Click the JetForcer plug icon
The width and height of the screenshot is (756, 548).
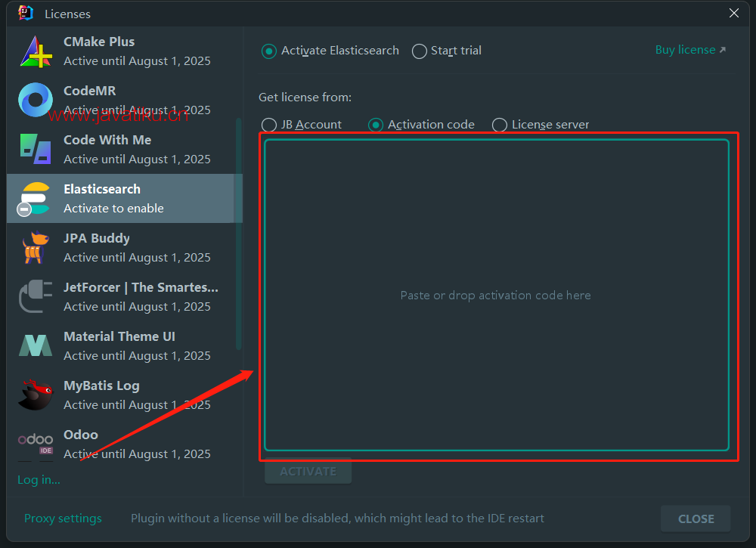point(36,296)
